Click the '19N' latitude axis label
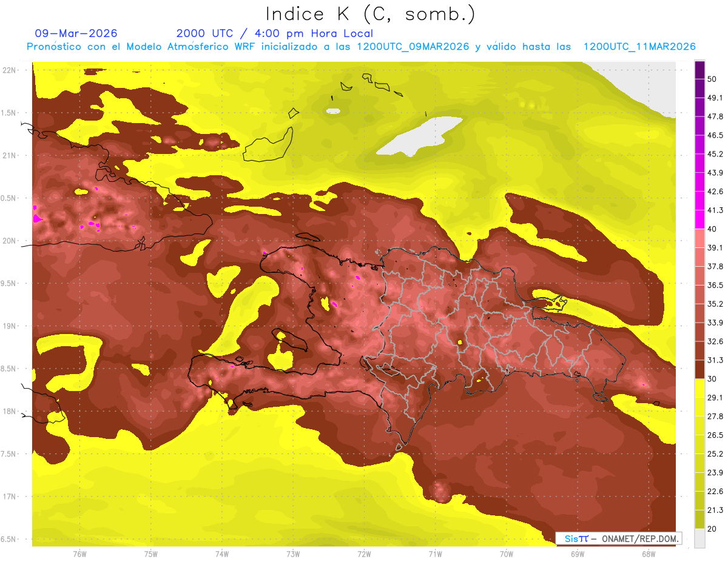This screenshot has width=728, height=562. click(10, 326)
